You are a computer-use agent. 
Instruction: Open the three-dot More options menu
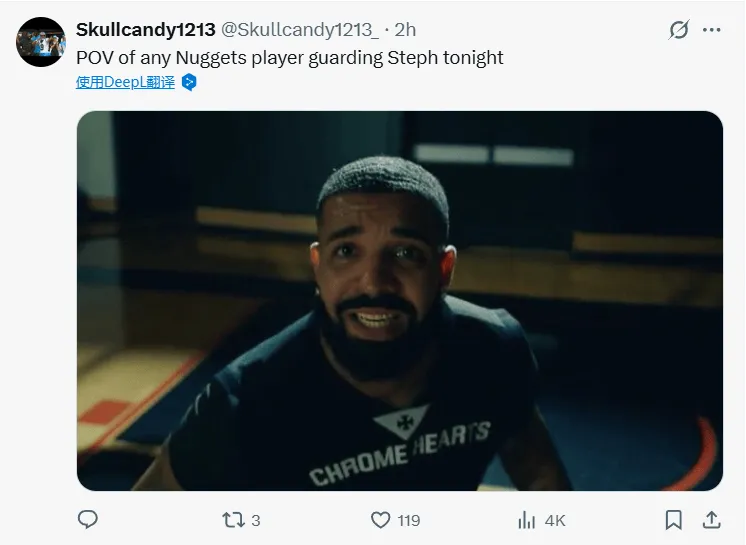712,30
